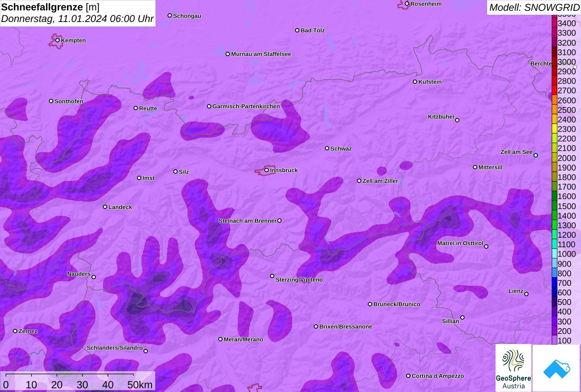
Task: Click the 'Modell: SNOWGRID' label
Action: (x=534, y=7)
